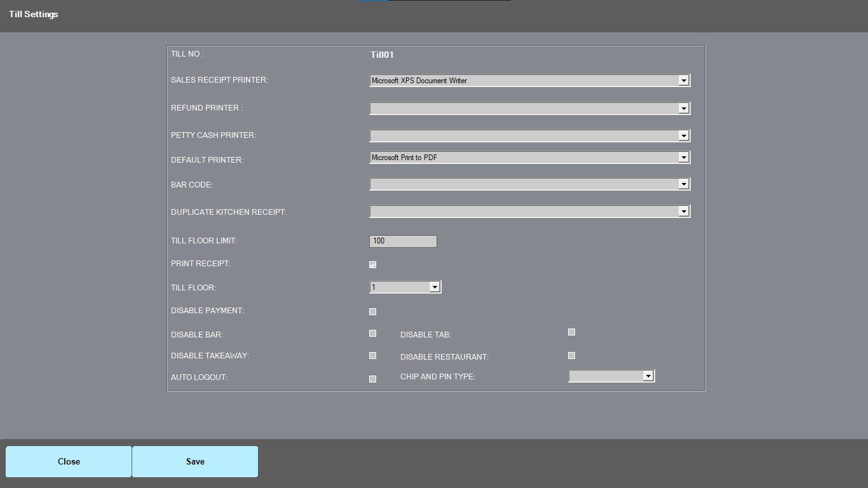868x488 pixels.
Task: Expand the Chip and Pin Type dropdown
Action: pos(648,376)
